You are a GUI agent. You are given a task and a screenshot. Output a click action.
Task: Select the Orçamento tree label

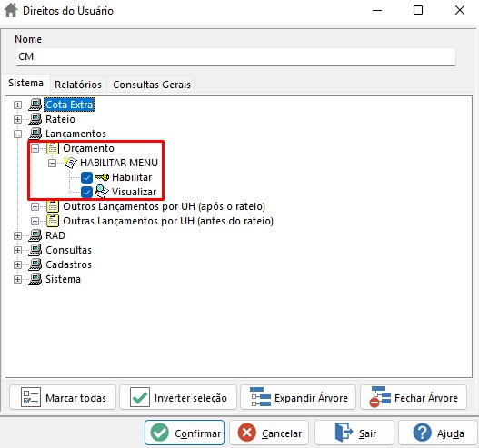point(88,148)
